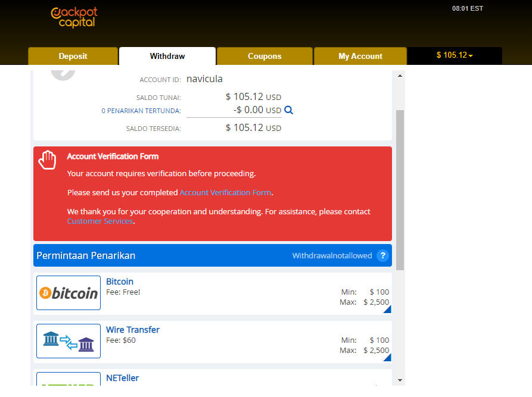This screenshot has height=397, width=532.
Task: Switch to the Deposit tab
Action: pos(73,55)
